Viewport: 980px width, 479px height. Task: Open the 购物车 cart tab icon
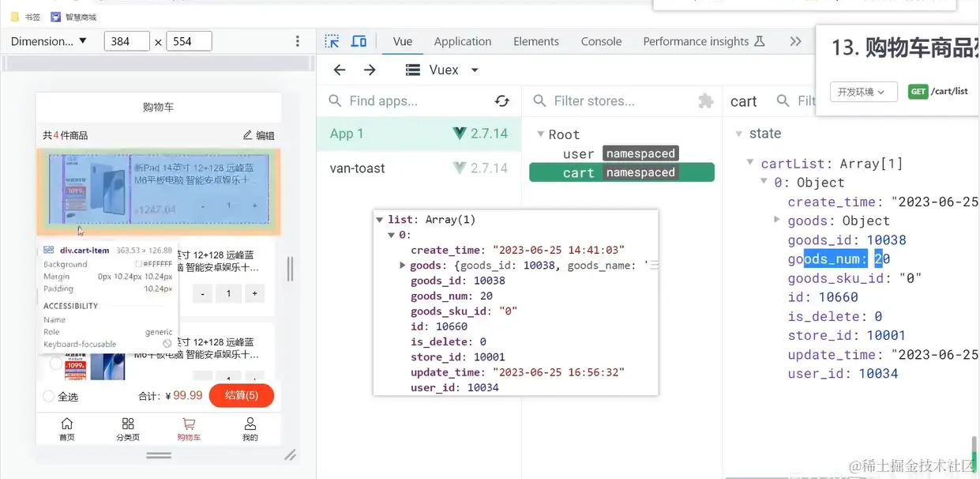189,424
